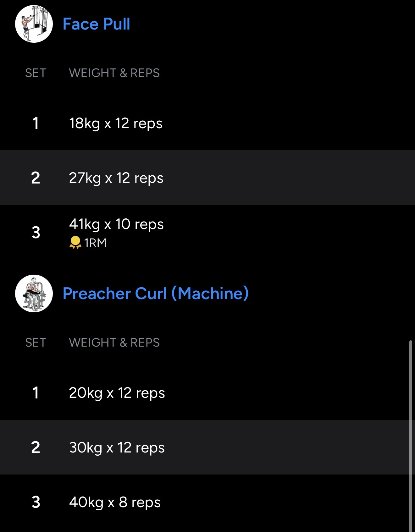
Task: Open the Face Pull exercise title link
Action: click(96, 24)
